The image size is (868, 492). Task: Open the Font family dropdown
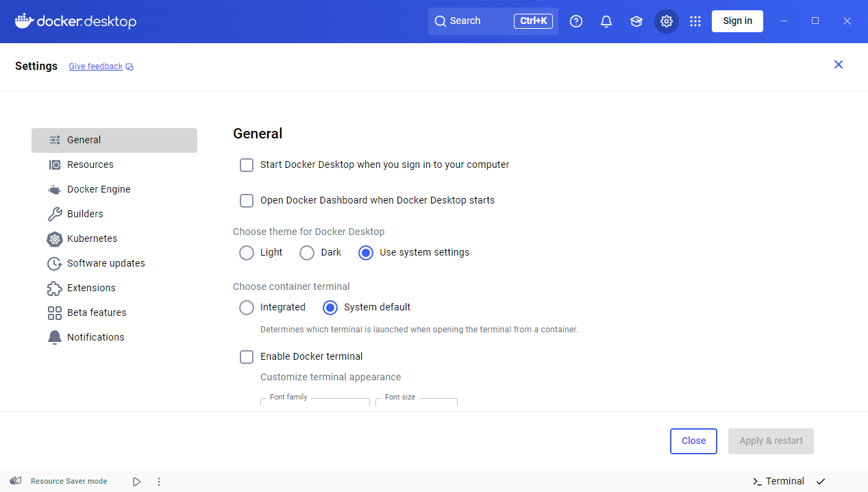314,404
